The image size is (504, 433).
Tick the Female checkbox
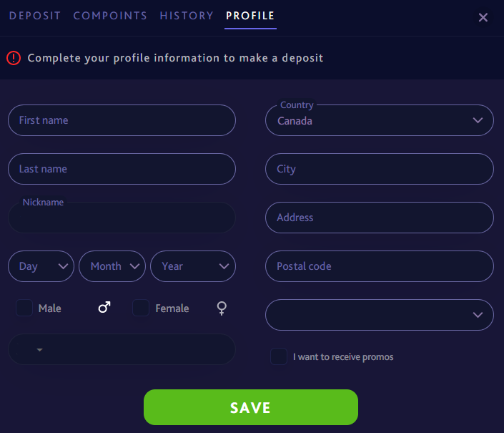click(141, 308)
